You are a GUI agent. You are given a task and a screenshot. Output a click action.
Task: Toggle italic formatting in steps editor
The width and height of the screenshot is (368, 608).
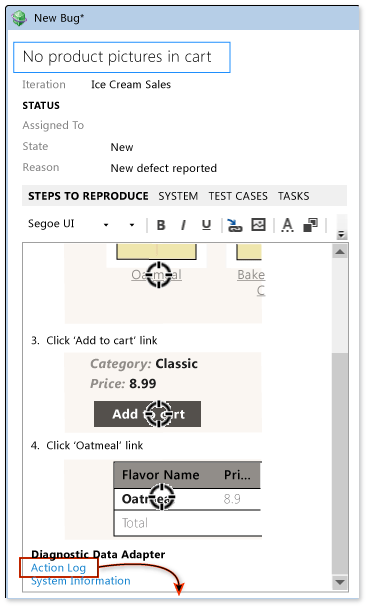click(x=183, y=225)
